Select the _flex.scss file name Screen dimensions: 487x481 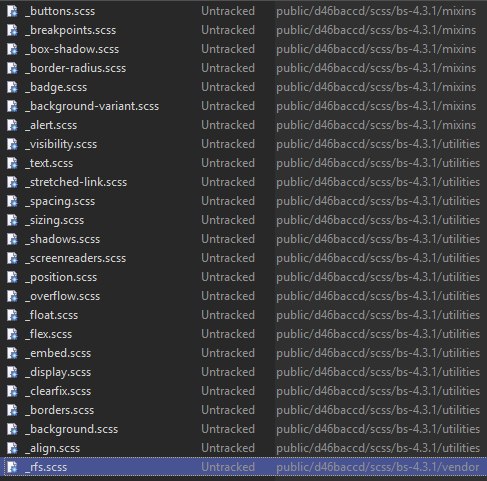pos(49,334)
